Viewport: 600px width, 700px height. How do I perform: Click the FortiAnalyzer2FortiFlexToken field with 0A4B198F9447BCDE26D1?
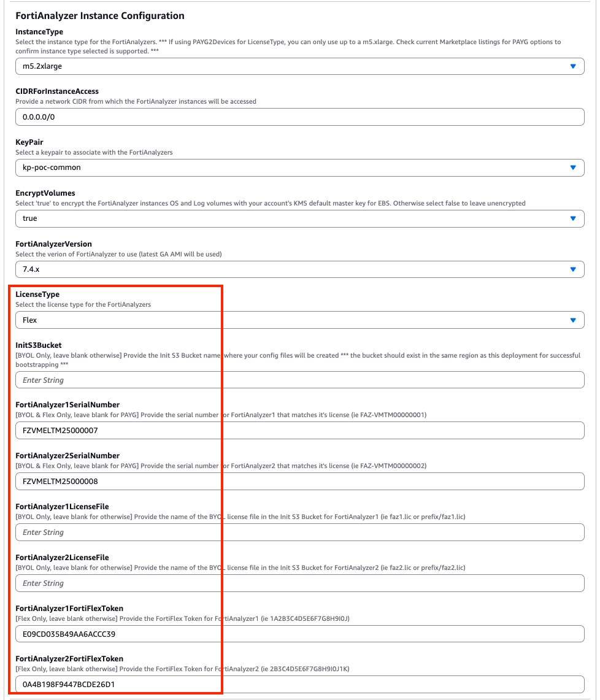point(299,685)
